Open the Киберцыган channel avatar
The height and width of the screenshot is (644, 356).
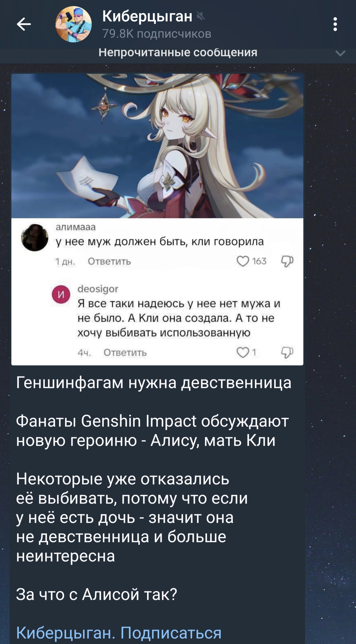click(x=73, y=24)
